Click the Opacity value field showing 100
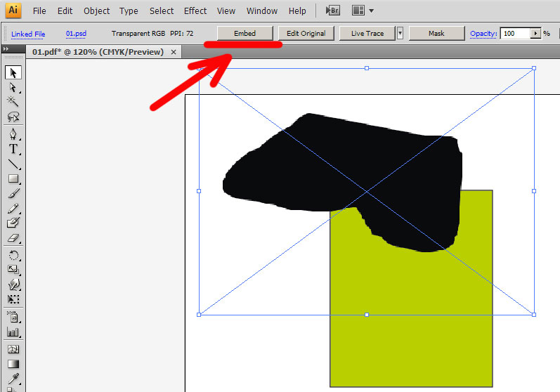560x392 pixels. click(515, 33)
